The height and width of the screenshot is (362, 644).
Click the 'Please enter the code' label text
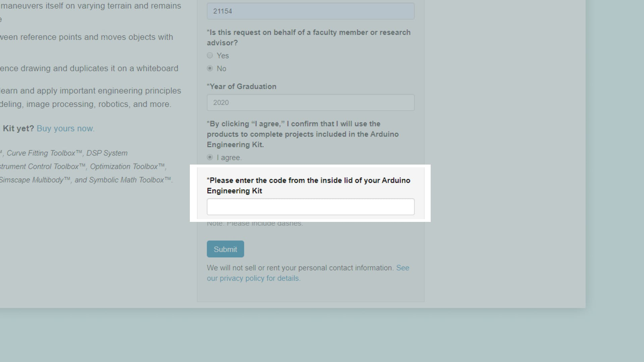pyautogui.click(x=309, y=185)
